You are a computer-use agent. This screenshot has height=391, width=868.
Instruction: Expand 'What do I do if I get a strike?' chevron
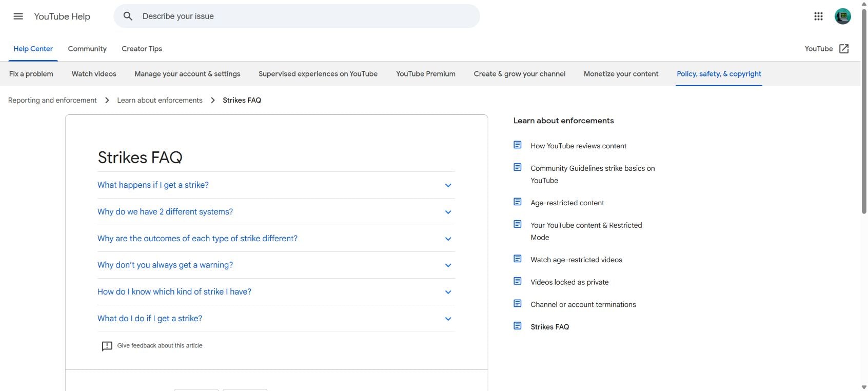coord(448,319)
